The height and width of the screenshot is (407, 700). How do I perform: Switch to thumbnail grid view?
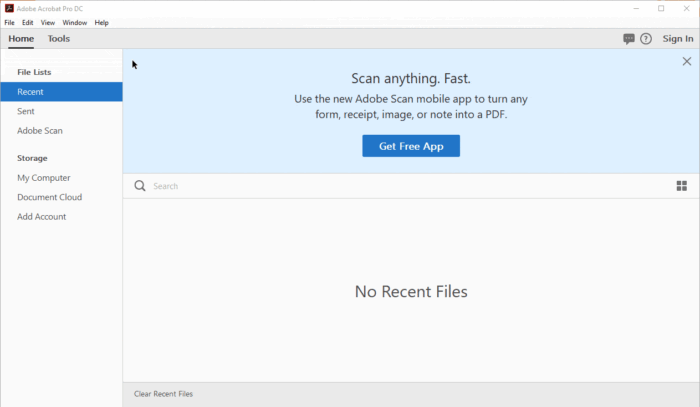682,186
